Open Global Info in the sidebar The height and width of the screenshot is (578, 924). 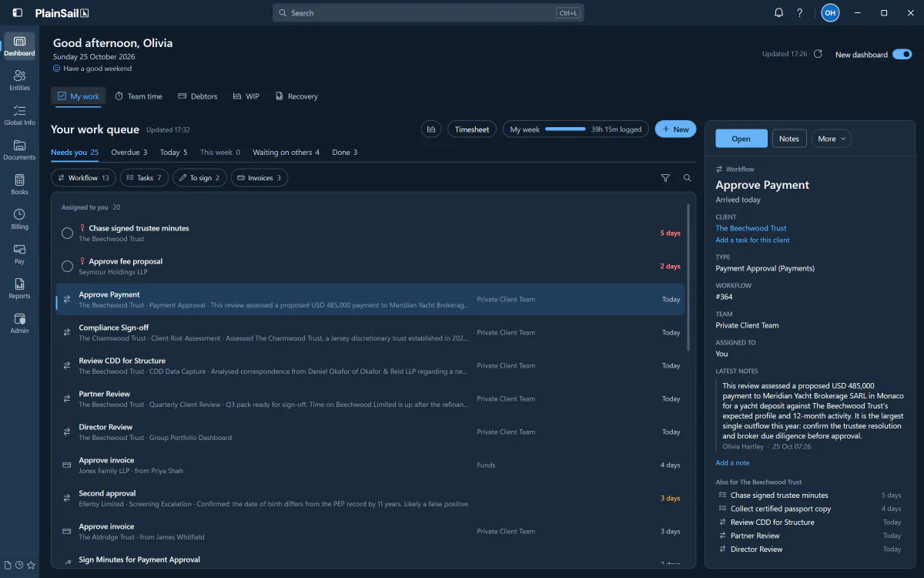pyautogui.click(x=20, y=116)
